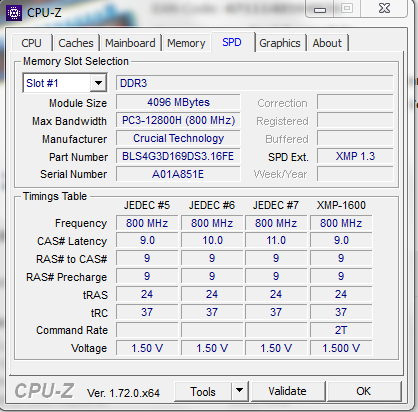Screen dimensions: 418x412
Task: Click the JEDEC #5 column header
Action: 147,205
